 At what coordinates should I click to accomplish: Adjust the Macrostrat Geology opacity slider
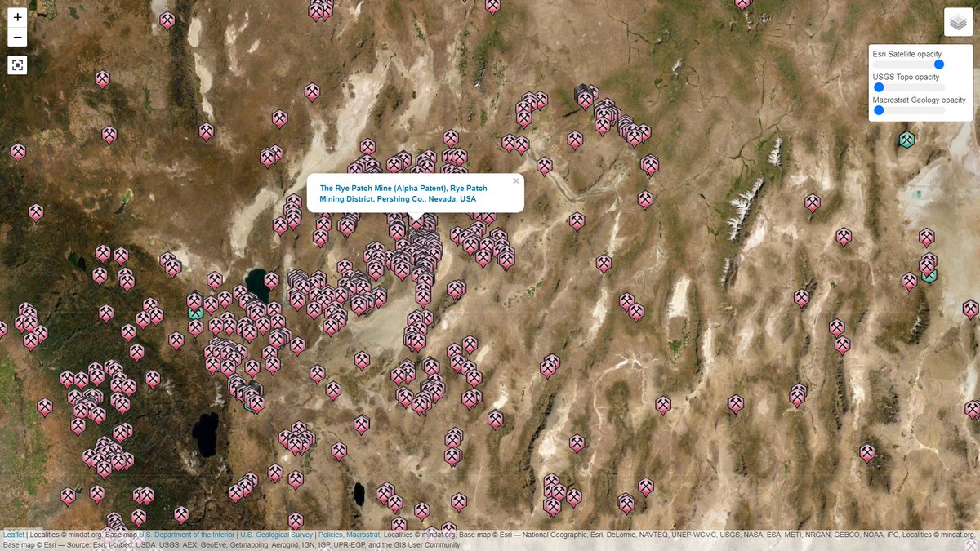pos(909,110)
